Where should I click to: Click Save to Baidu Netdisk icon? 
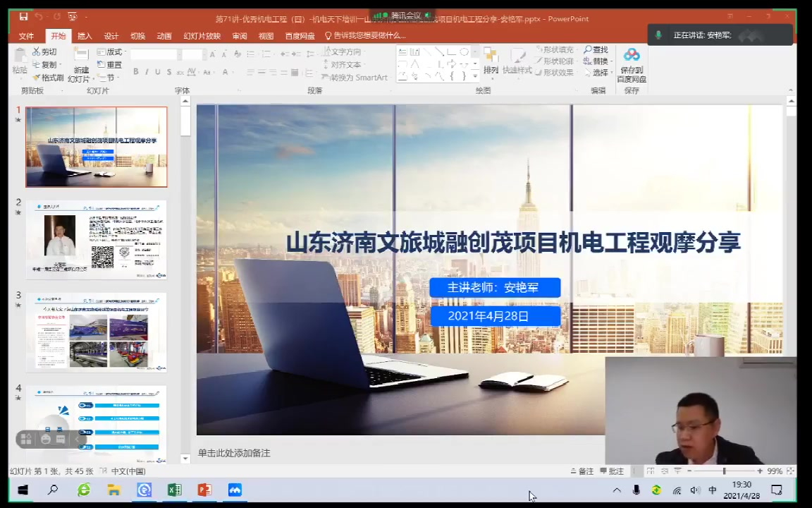pos(631,64)
